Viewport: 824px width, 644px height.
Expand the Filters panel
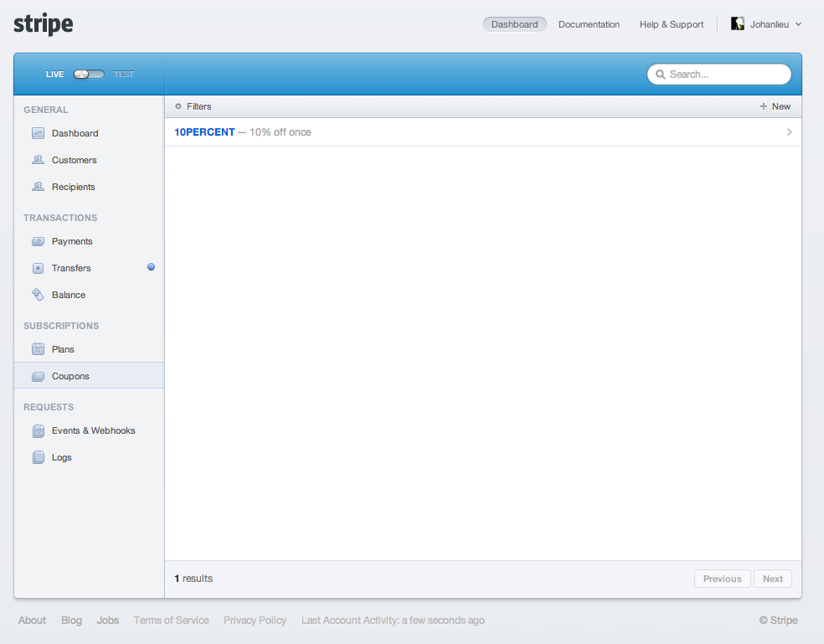[x=193, y=106]
